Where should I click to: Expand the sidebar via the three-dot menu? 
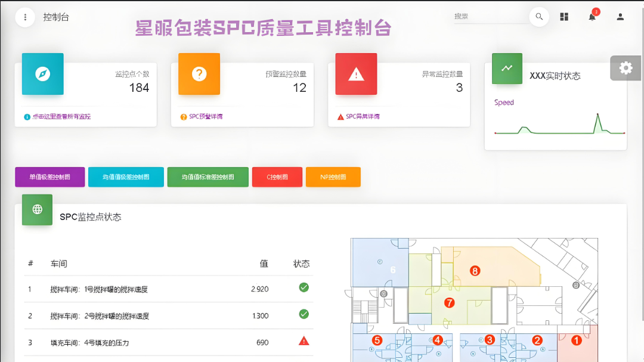point(24,16)
